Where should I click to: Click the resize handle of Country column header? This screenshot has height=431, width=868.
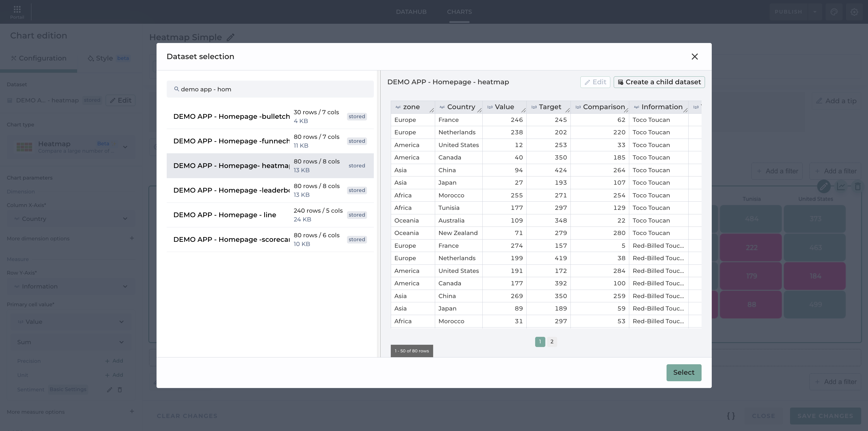[x=479, y=110]
